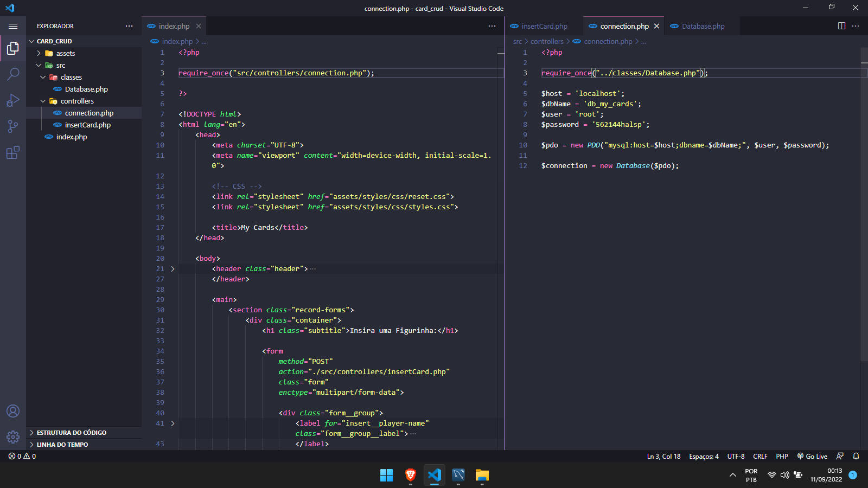This screenshot has width=868, height=488.
Task: Open the Search view in activity bar
Action: [x=13, y=74]
